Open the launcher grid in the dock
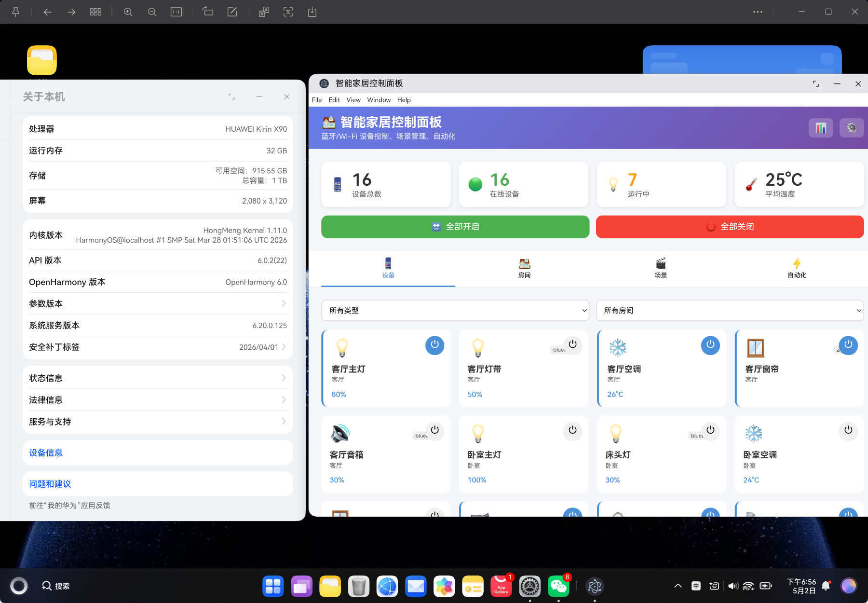The width and height of the screenshot is (868, 603). click(273, 586)
